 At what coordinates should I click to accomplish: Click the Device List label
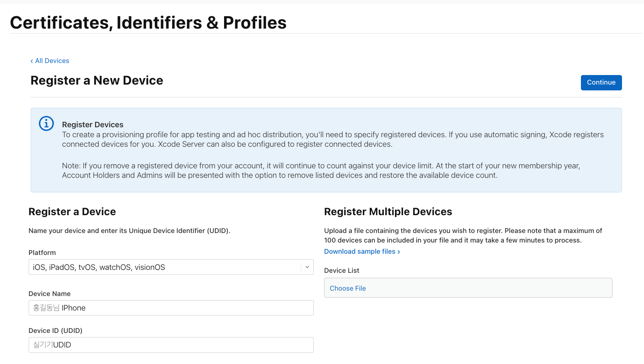coord(342,271)
